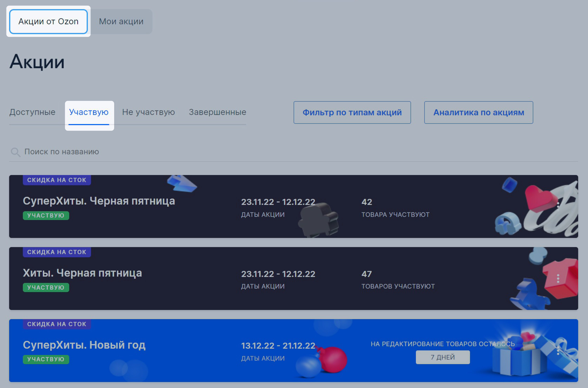Screen dimensions: 588x388
Task: Select the Участвую tab
Action: pos(89,112)
